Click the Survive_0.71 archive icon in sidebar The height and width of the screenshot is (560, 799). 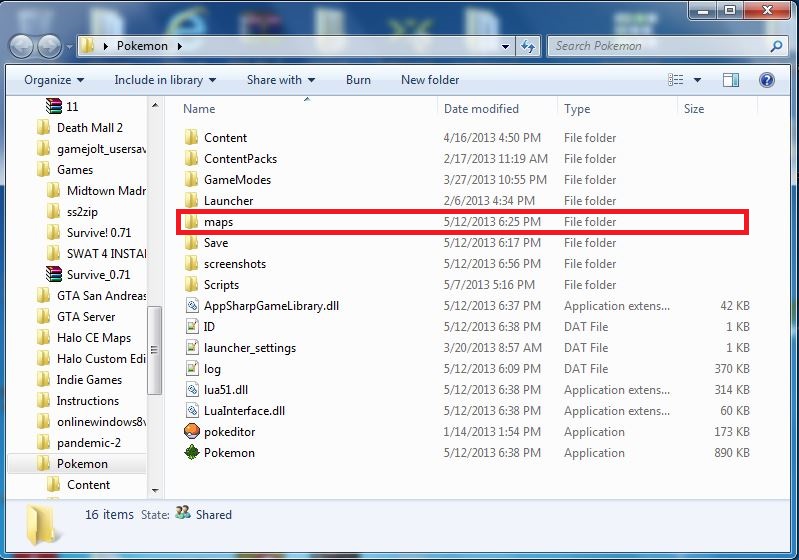(x=54, y=274)
